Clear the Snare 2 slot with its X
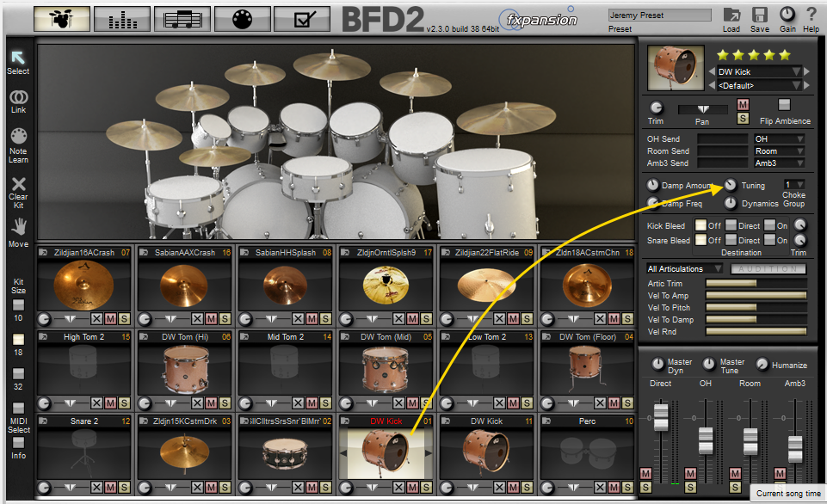Viewport: 827px width, 504px height. [x=96, y=487]
